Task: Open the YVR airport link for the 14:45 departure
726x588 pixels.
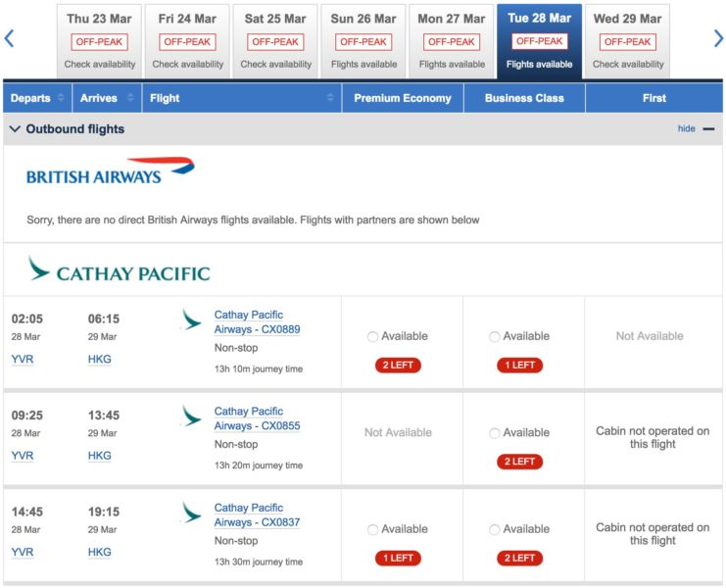Action: click(23, 552)
